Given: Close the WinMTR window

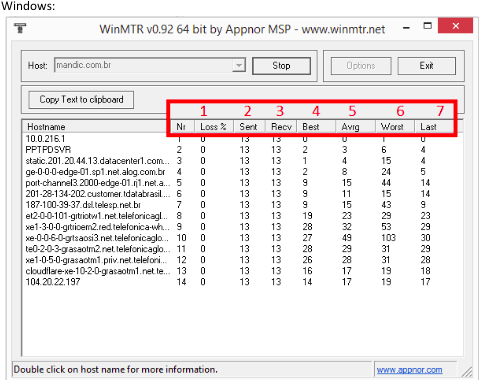Looking at the screenshot, I should (455, 26).
